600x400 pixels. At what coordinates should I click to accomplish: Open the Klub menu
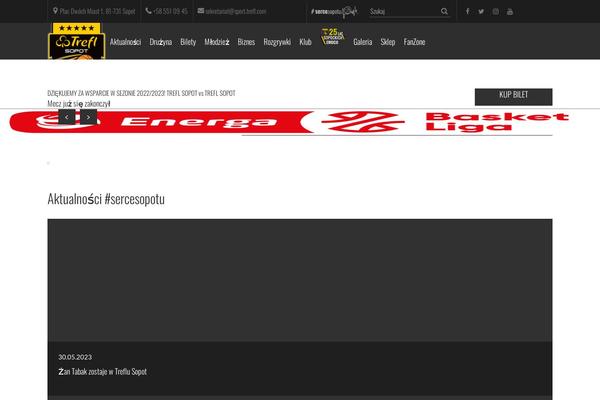tap(305, 42)
